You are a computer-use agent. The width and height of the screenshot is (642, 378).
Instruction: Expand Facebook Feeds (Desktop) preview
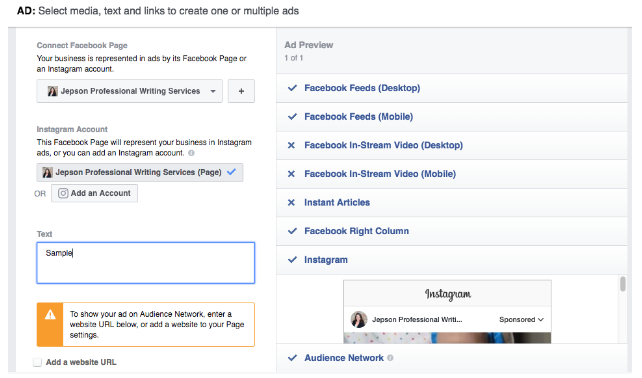452,88
